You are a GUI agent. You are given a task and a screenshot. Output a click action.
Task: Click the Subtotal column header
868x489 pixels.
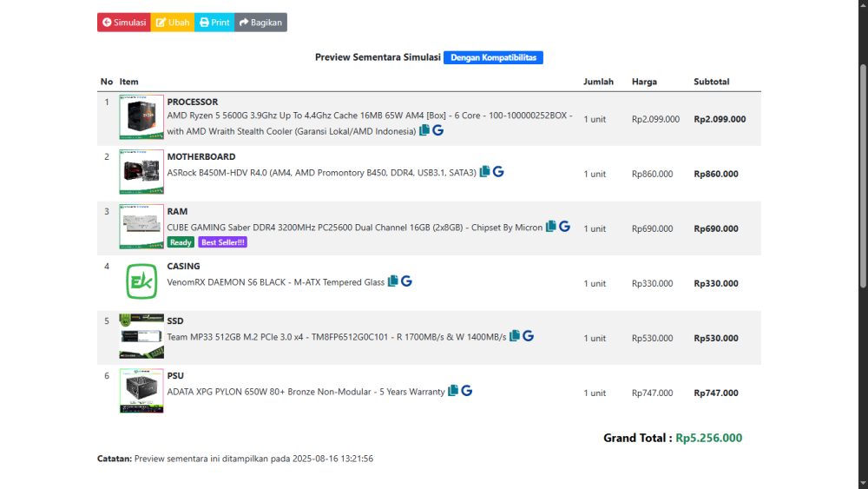[x=712, y=82]
